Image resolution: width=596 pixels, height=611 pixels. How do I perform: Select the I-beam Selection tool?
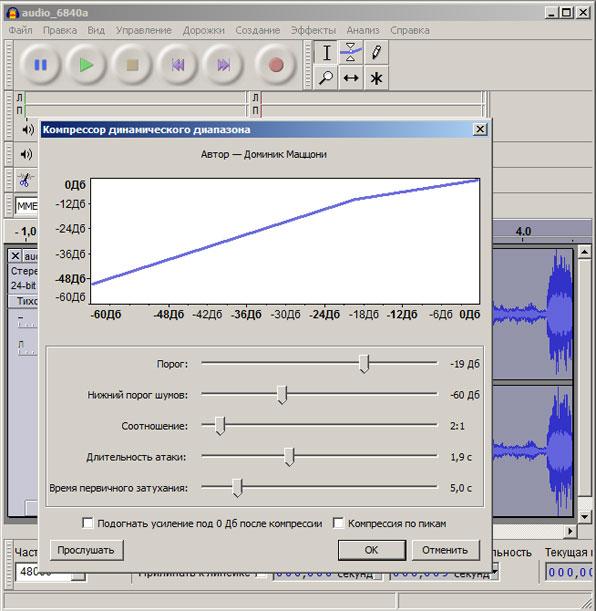click(x=326, y=53)
